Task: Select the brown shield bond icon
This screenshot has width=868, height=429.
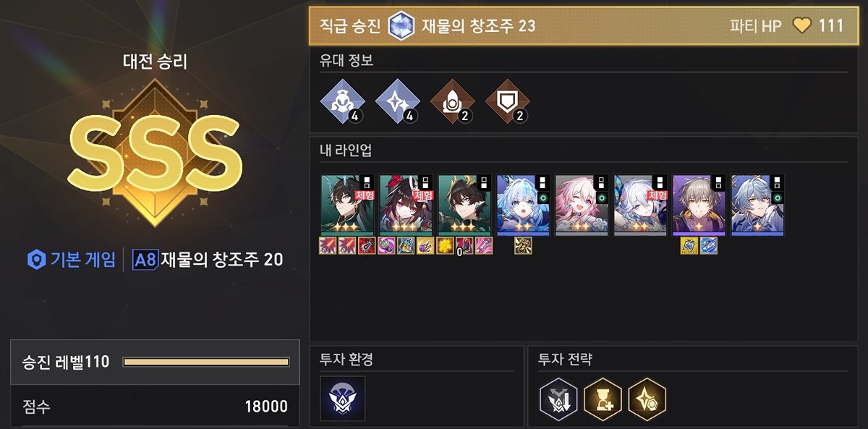Action: pyautogui.click(x=507, y=104)
